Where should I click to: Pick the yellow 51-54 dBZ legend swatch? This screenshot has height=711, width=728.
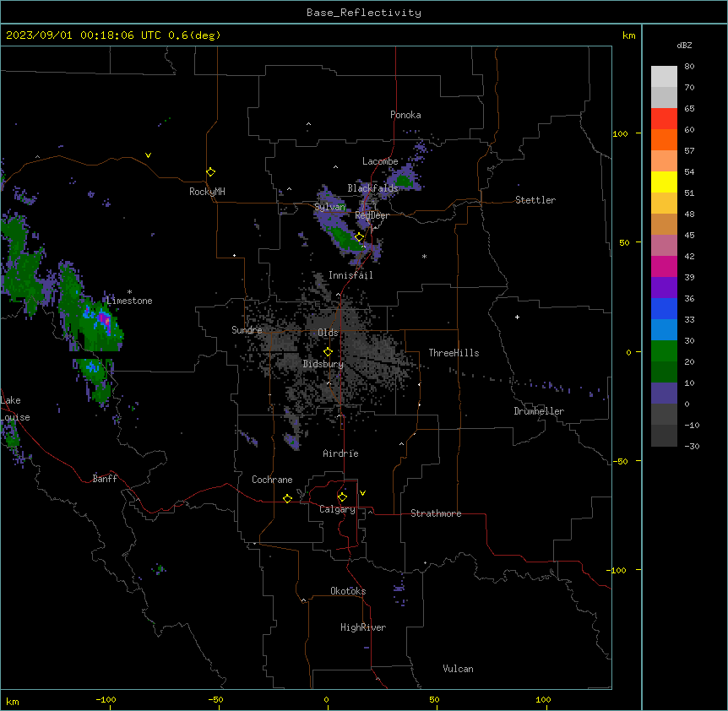(664, 182)
